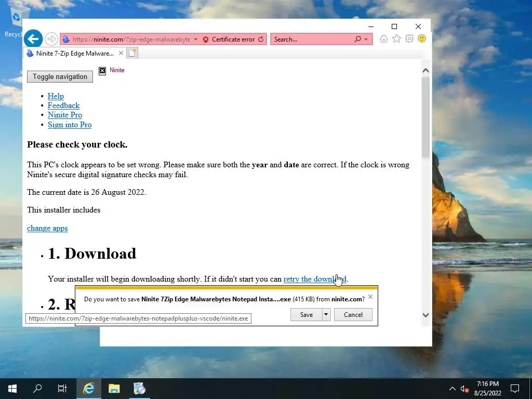This screenshot has height=399, width=532.
Task: Click the scrollbar down arrow
Action: click(425, 315)
